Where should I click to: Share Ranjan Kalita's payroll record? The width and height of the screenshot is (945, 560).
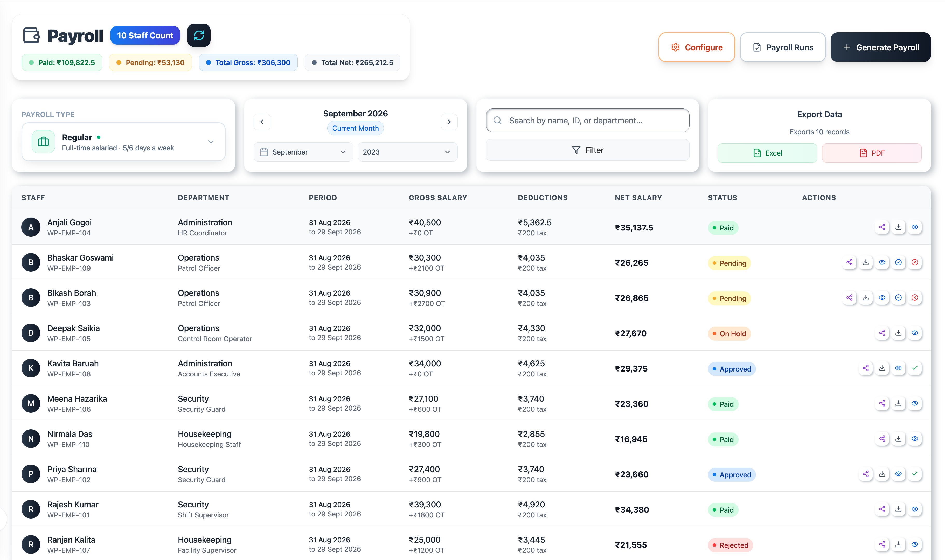(882, 544)
